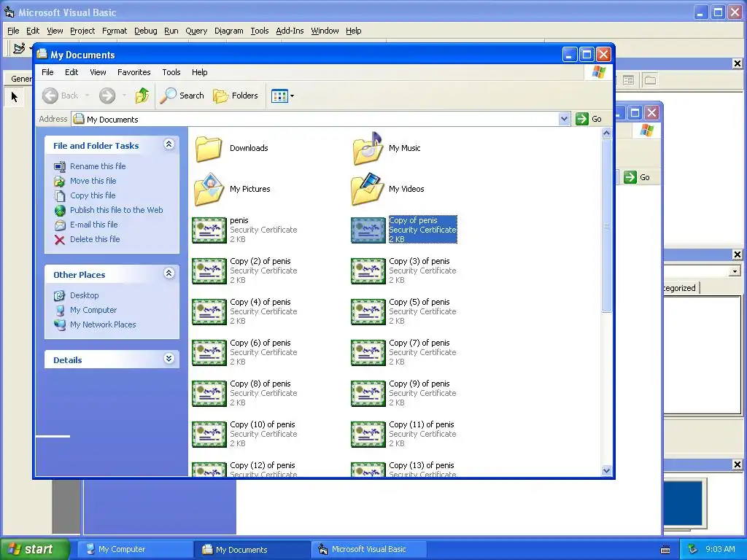
Task: Open the Query menu in Visual Basic
Action: click(x=196, y=31)
